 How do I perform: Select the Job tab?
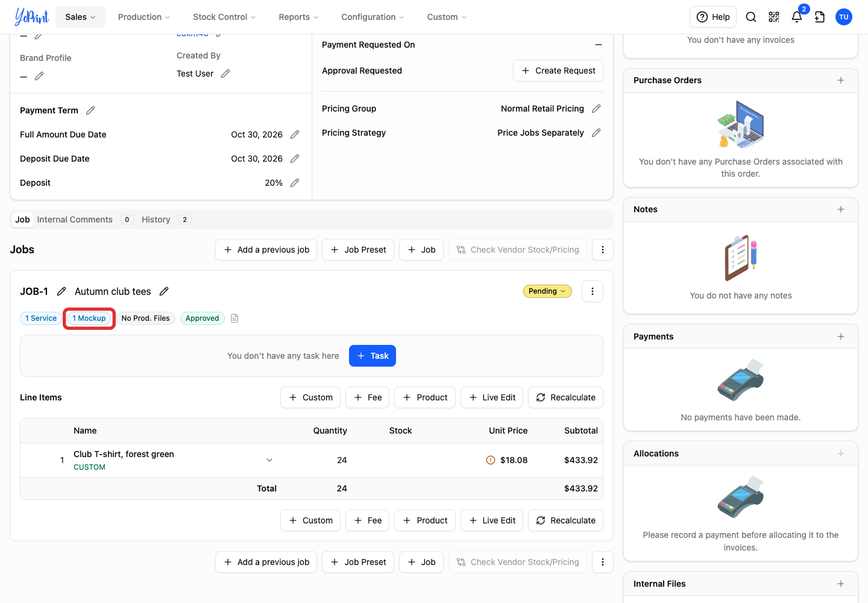coord(22,219)
